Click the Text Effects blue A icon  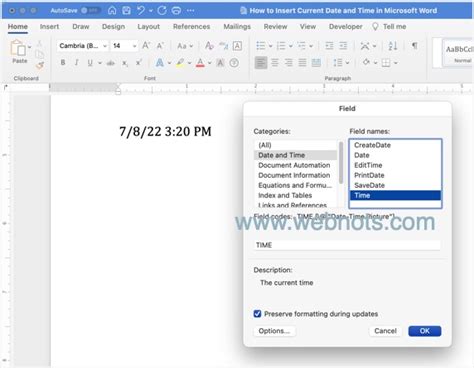(160, 63)
